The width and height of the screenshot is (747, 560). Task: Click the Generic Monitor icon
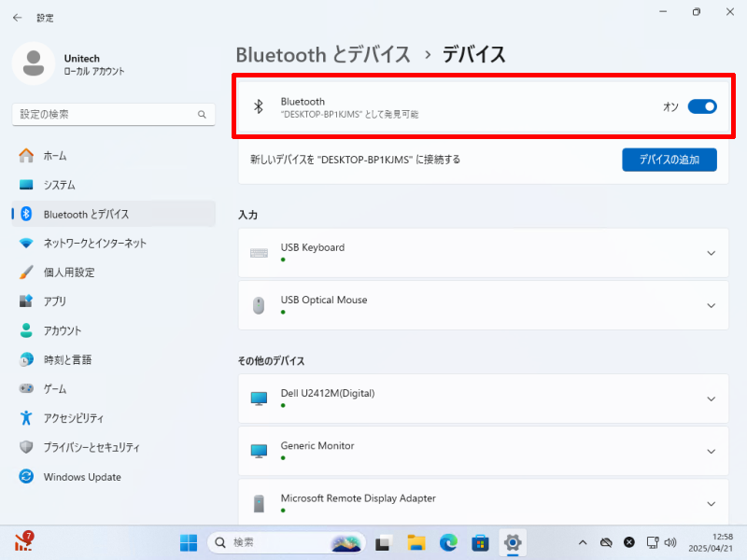pyautogui.click(x=259, y=451)
